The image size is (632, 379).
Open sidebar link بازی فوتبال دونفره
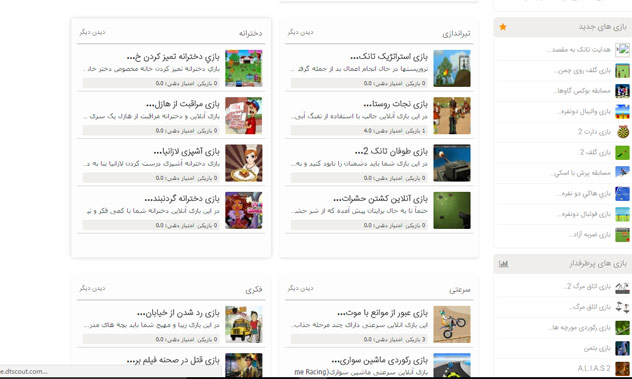584,214
